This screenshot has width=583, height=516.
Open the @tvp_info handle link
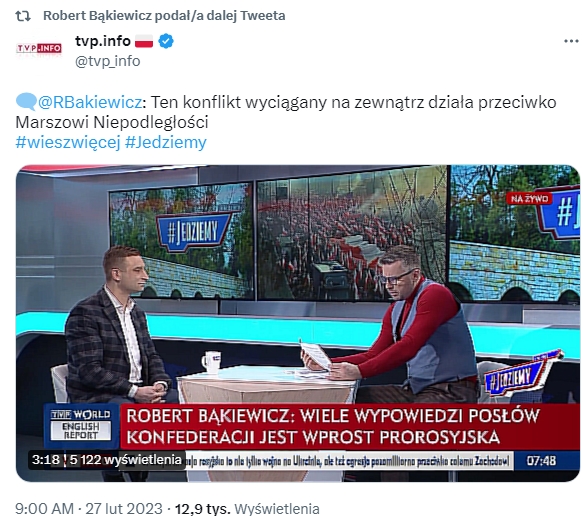coord(107,61)
